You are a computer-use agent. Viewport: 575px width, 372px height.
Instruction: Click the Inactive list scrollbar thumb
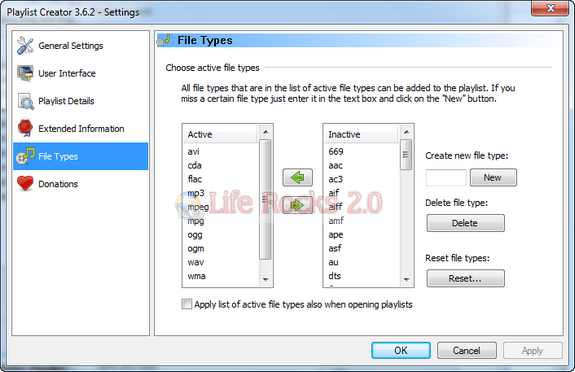click(x=406, y=154)
